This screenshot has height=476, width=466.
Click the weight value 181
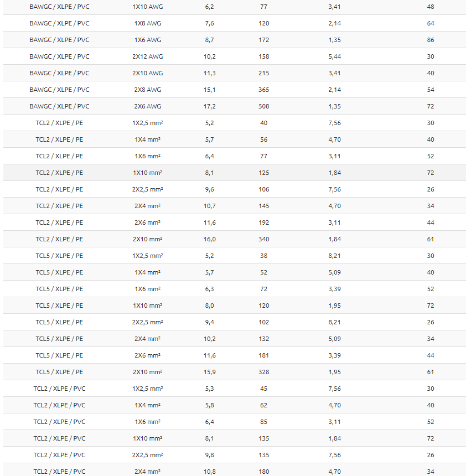click(x=263, y=355)
